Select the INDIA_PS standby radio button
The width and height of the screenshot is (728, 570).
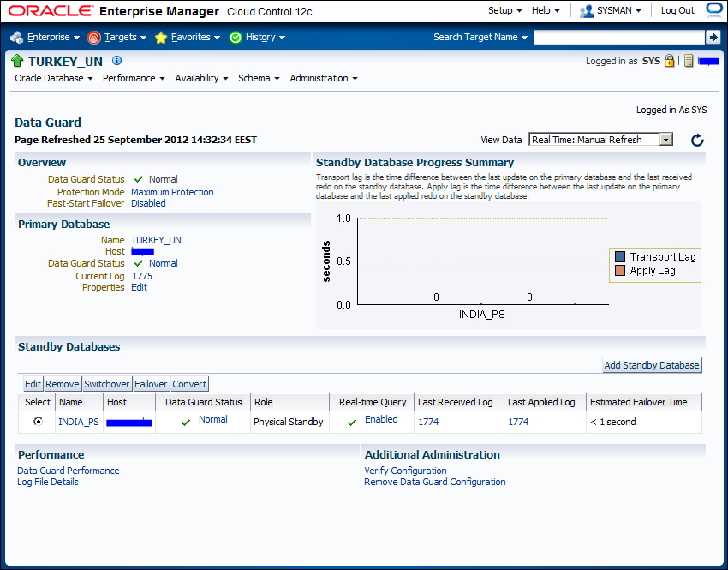point(38,422)
